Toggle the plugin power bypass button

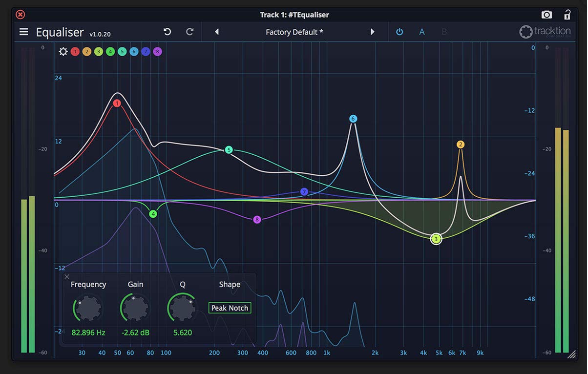point(399,32)
